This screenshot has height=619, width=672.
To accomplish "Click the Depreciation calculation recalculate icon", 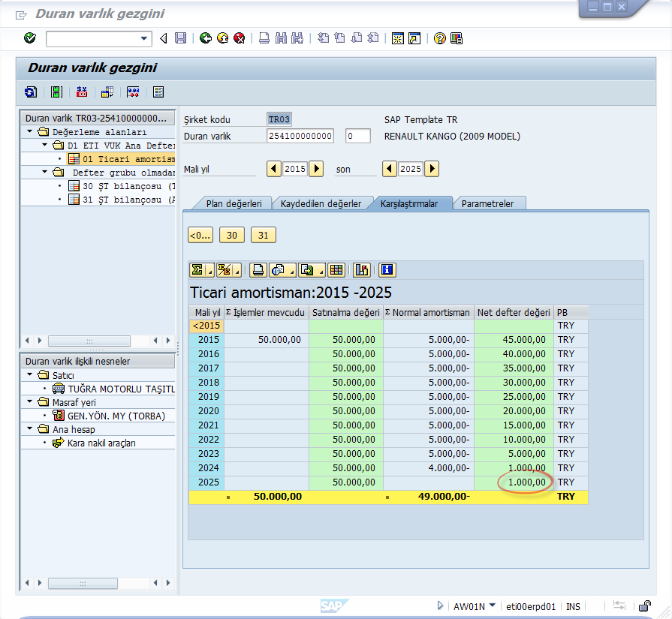I will 133,92.
